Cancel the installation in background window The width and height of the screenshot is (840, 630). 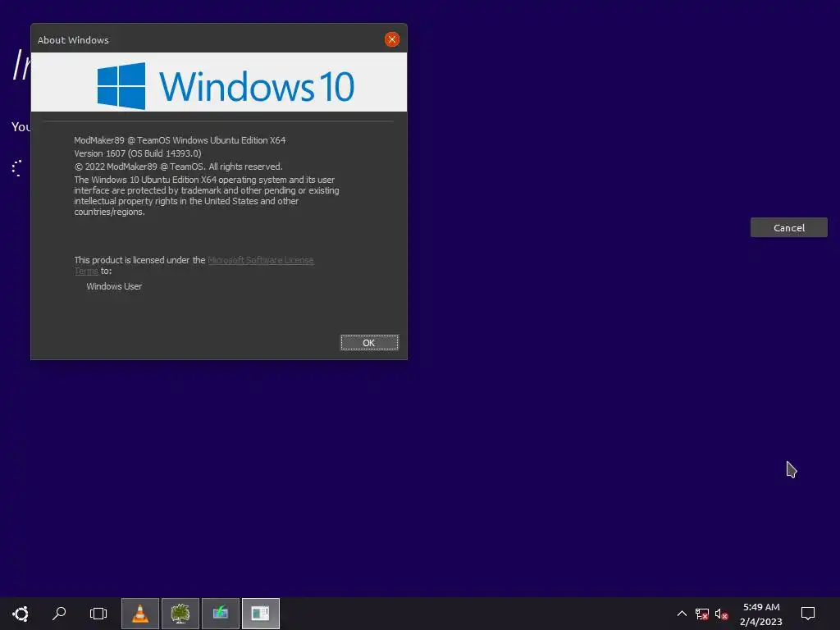pos(788,228)
